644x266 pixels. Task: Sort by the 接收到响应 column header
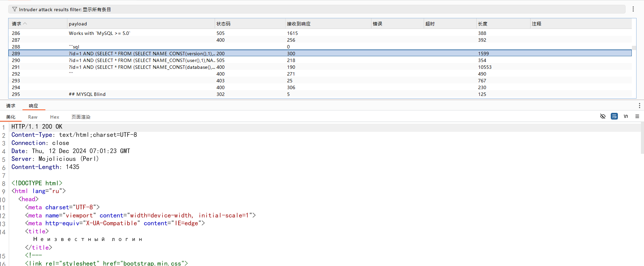[x=328, y=24]
